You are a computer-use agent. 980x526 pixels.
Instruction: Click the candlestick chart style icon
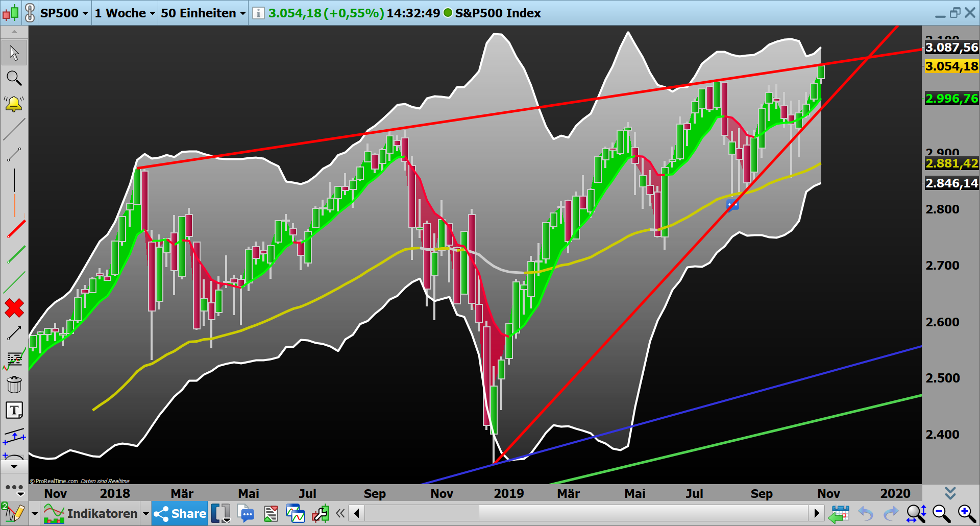click(x=11, y=12)
